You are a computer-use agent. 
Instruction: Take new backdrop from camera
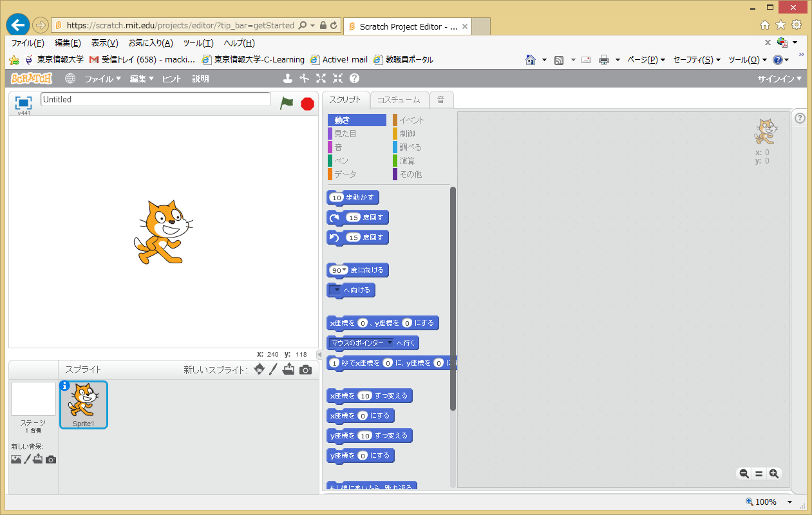[x=51, y=459]
